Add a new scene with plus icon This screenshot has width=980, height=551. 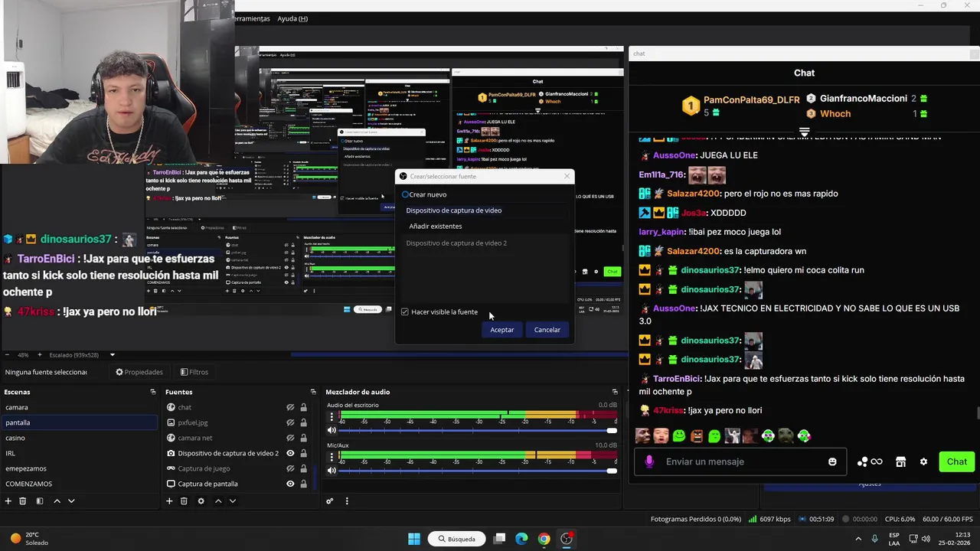pyautogui.click(x=8, y=501)
